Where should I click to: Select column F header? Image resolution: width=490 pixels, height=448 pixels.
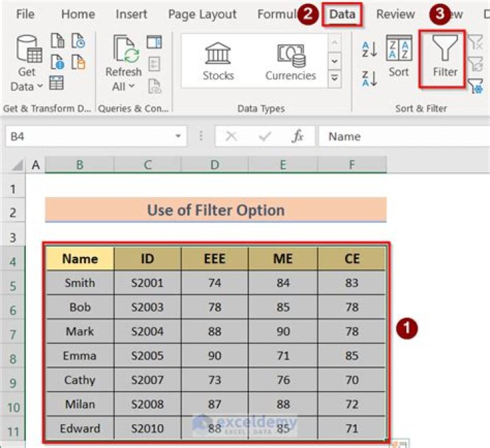(352, 165)
